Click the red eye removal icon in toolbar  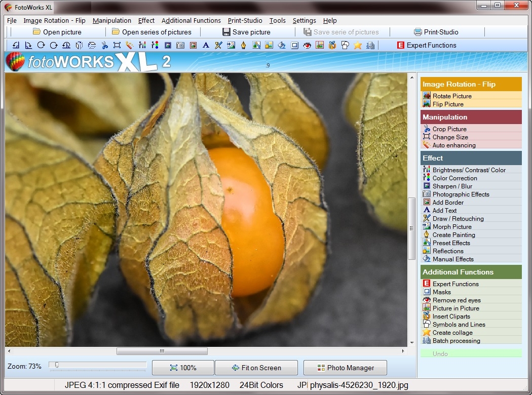pyautogui.click(x=307, y=45)
